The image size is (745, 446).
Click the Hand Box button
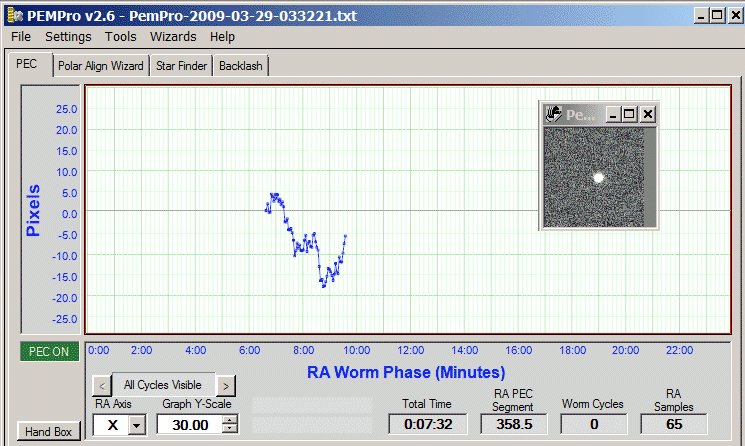(48, 432)
